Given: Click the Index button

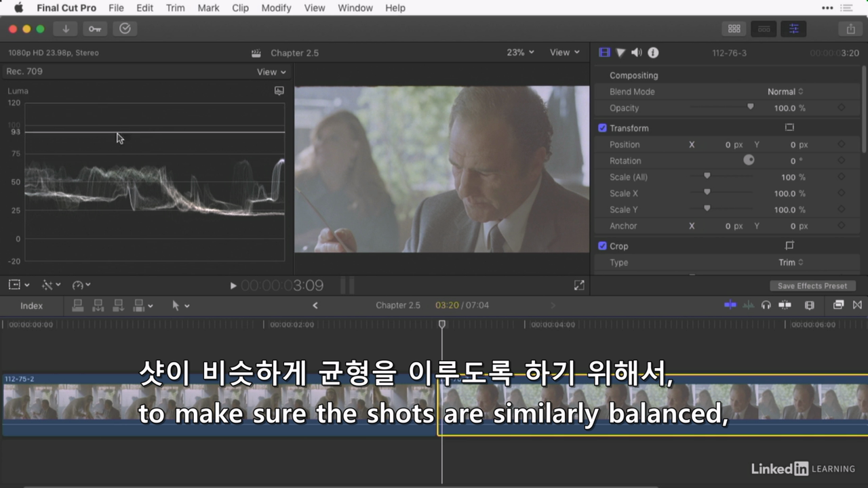Looking at the screenshot, I should (x=31, y=306).
